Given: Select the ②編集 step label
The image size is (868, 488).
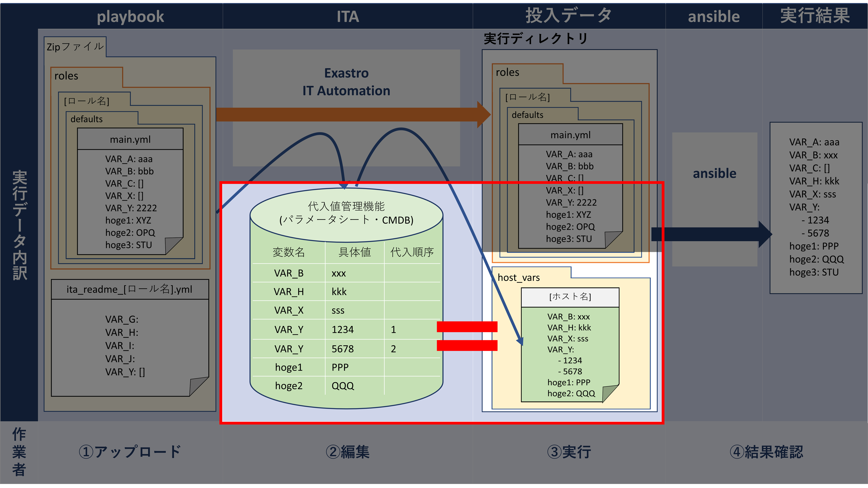Looking at the screenshot, I should pyautogui.click(x=348, y=452).
